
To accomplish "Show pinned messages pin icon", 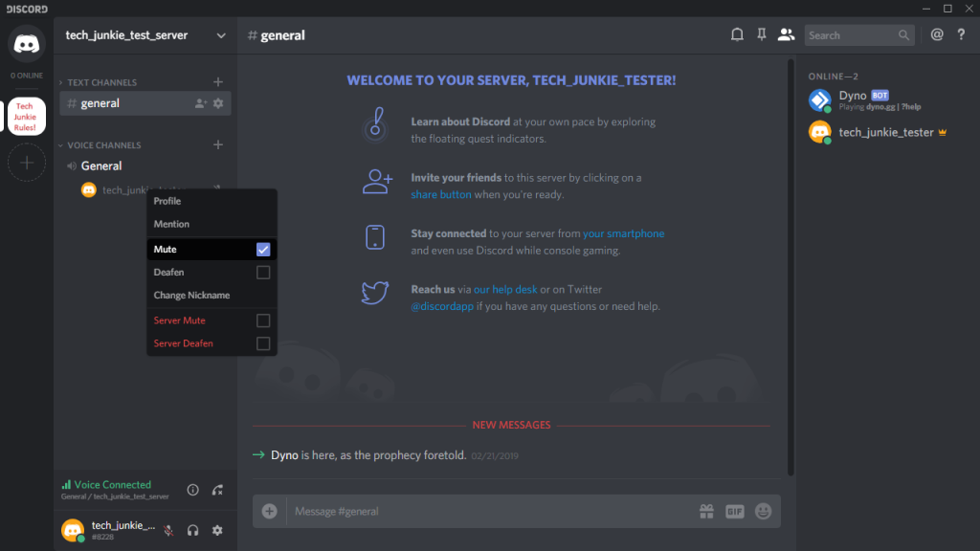I will pyautogui.click(x=761, y=35).
